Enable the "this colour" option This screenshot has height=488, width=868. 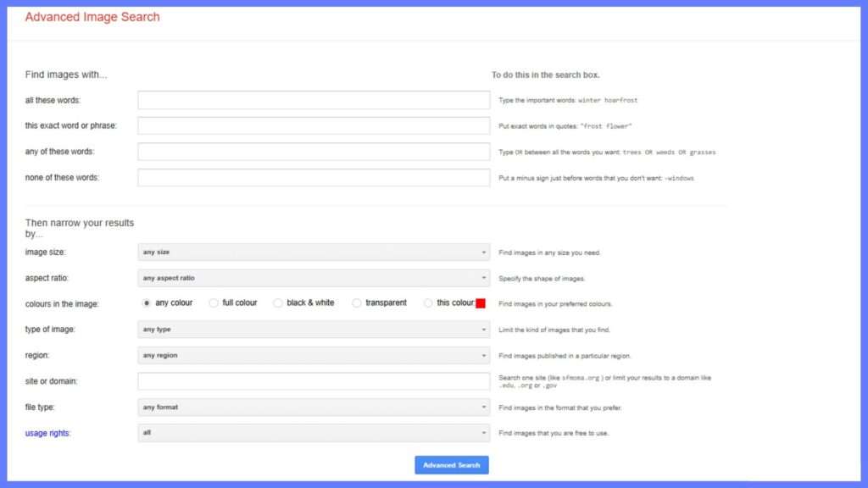[x=428, y=302]
